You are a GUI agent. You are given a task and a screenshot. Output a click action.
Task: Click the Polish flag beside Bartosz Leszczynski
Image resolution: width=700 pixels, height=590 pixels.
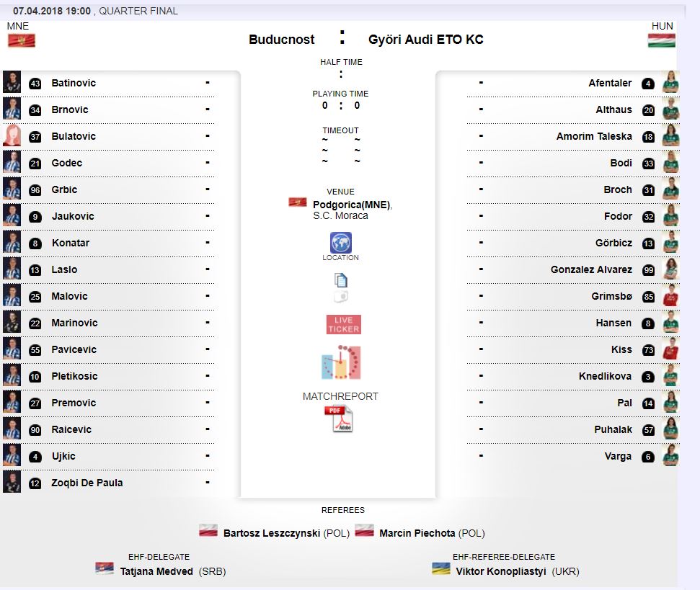[208, 532]
